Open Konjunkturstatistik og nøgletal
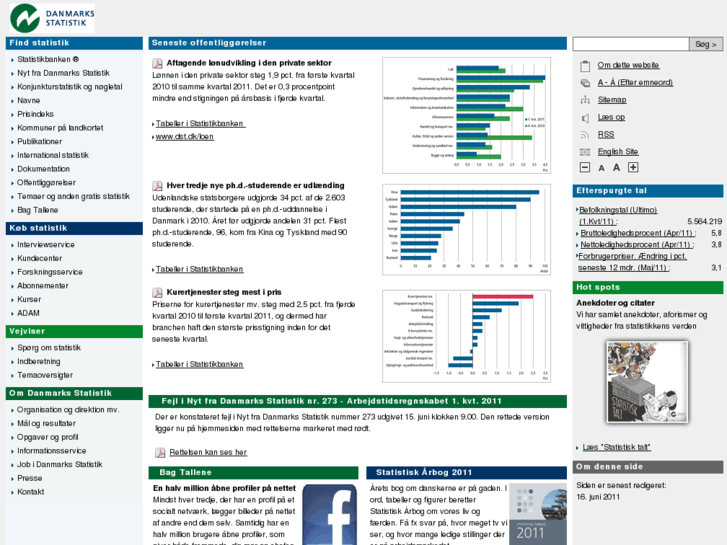This screenshot has width=727, height=545. point(70,87)
